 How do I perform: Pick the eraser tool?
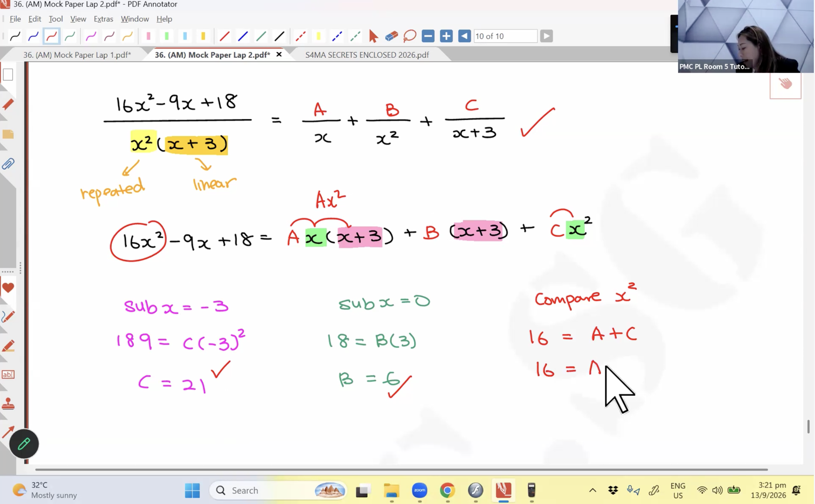(391, 36)
